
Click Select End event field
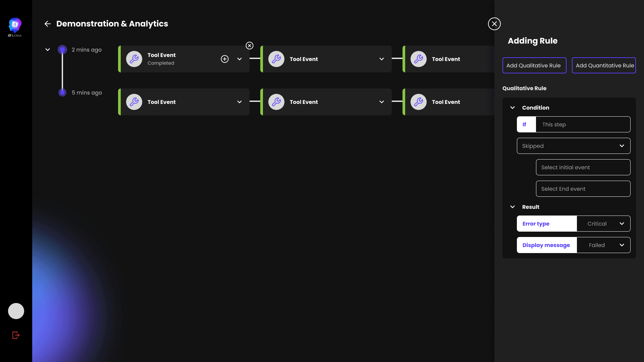click(x=583, y=189)
